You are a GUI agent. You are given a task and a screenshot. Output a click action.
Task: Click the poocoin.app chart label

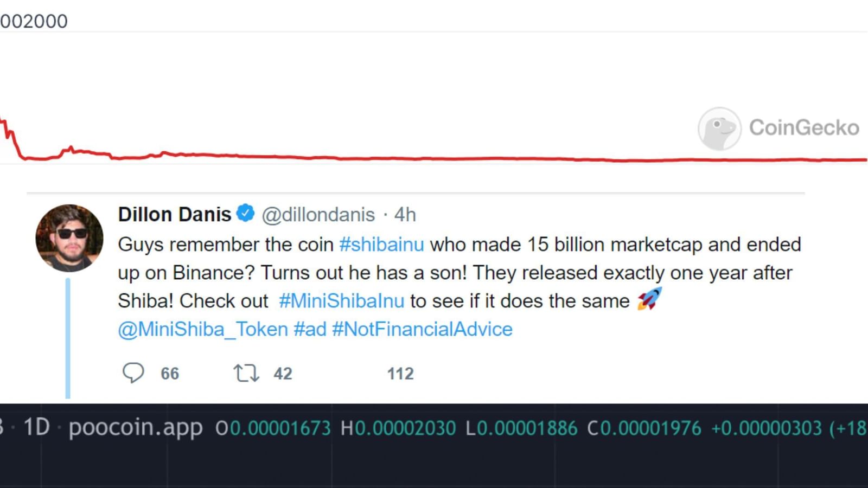coord(136,428)
